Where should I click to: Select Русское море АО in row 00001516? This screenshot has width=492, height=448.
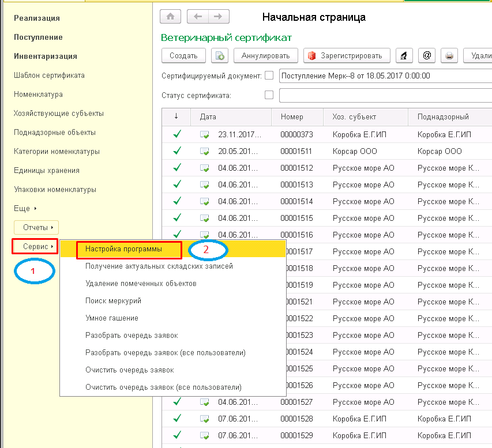pyautogui.click(x=363, y=235)
